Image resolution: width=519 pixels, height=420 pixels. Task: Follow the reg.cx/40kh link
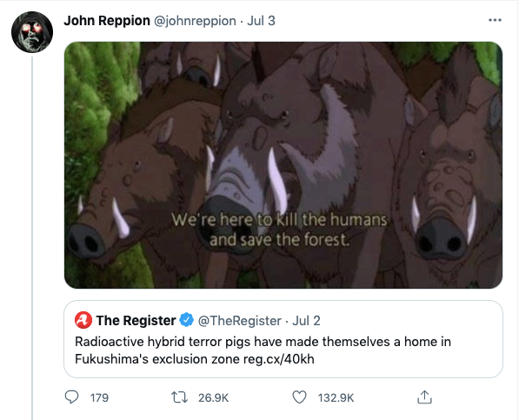tap(279, 359)
